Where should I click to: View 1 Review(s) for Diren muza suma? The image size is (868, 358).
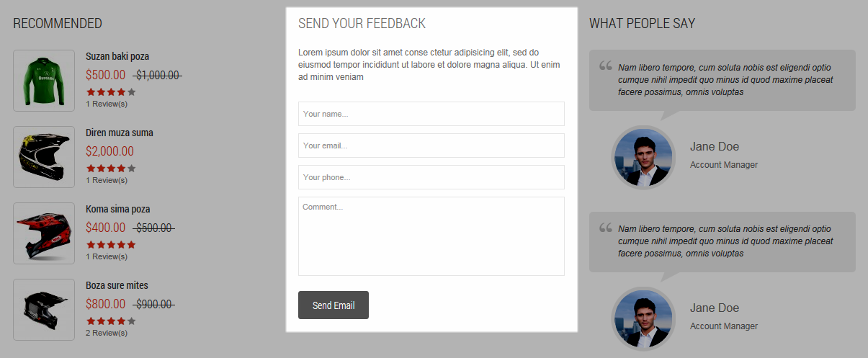[x=107, y=180]
